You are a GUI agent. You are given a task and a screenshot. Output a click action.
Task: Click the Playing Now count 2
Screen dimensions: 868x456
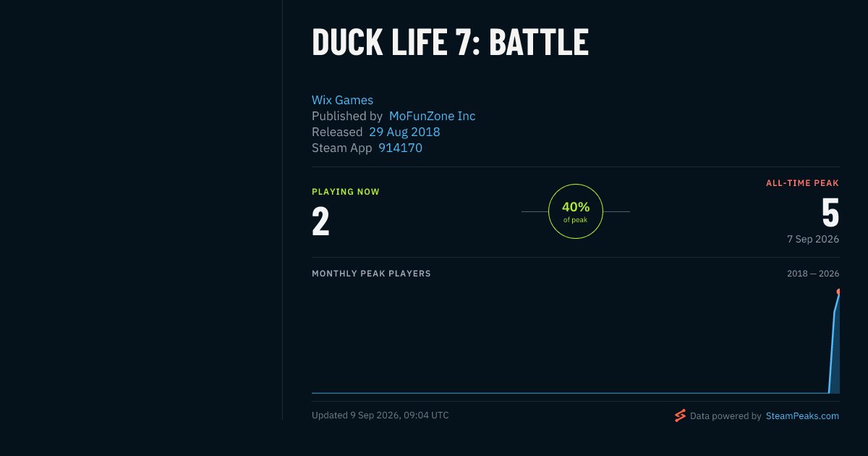tap(320, 221)
